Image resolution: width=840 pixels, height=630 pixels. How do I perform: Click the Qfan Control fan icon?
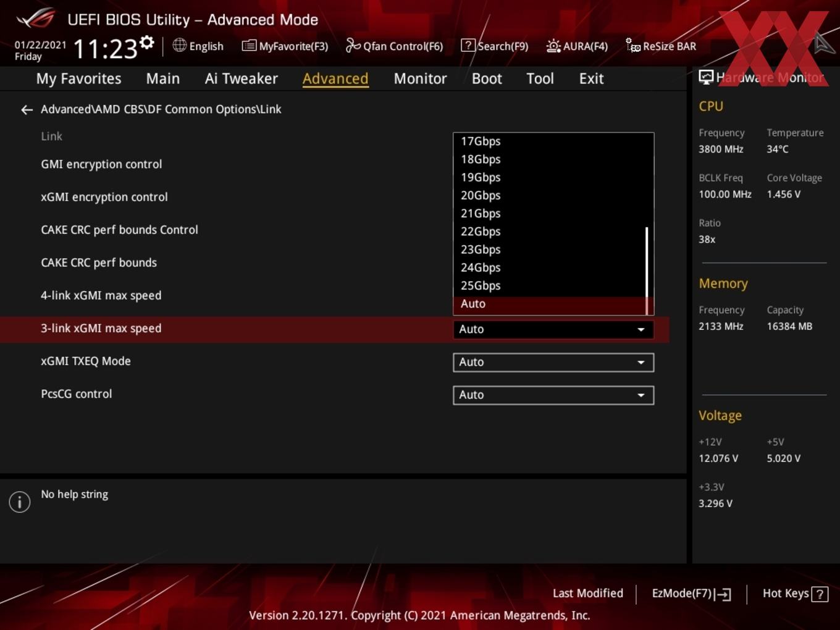[x=353, y=45]
